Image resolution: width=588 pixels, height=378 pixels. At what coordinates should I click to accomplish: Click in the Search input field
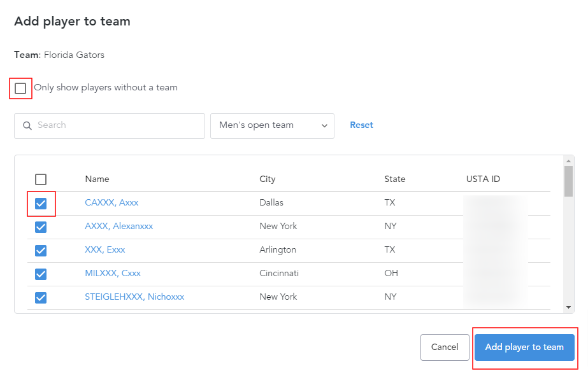tap(108, 125)
